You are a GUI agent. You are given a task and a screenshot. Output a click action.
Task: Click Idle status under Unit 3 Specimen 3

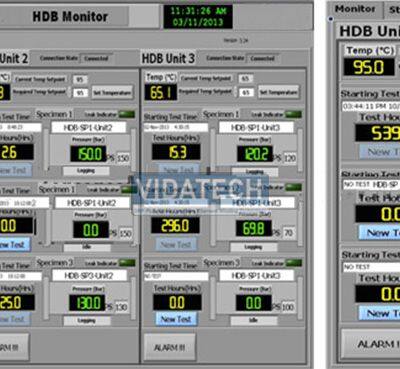pos(254,320)
